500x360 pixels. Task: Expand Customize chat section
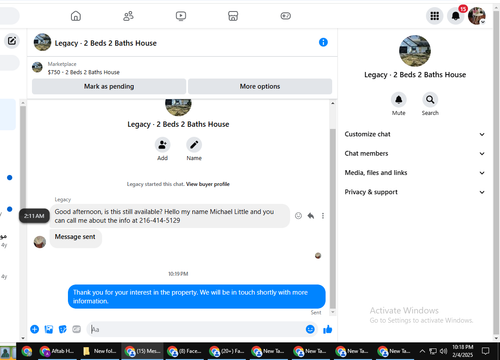pos(415,134)
